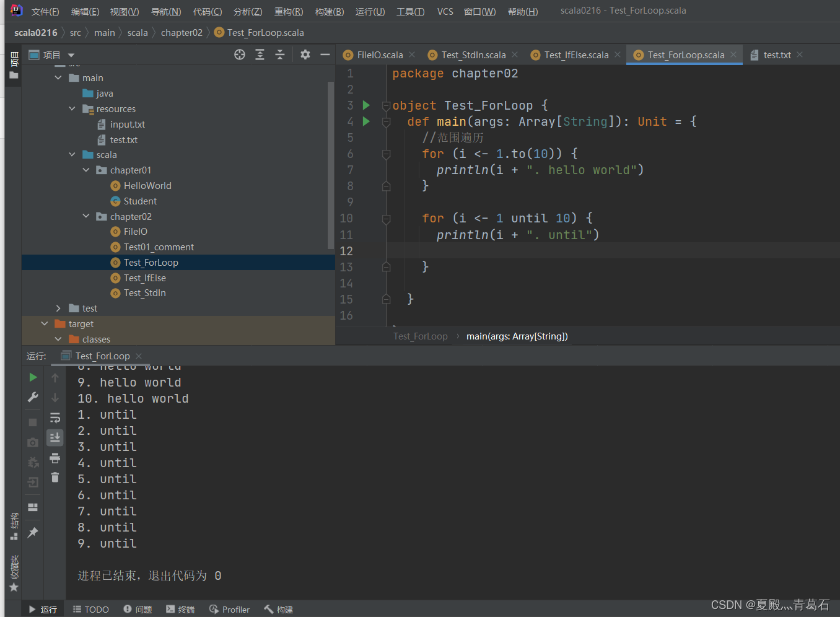Toggle soft-wrap in console
This screenshot has height=617, width=840.
[55, 418]
